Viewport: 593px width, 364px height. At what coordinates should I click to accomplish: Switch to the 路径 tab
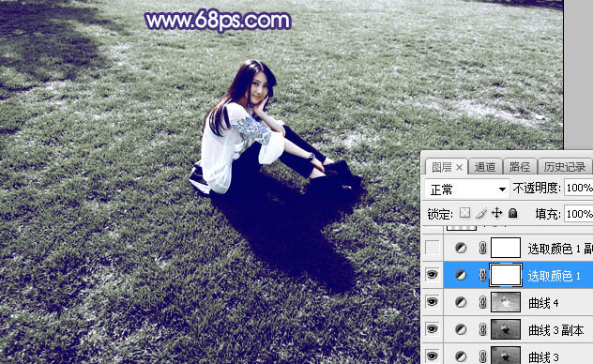click(x=520, y=167)
